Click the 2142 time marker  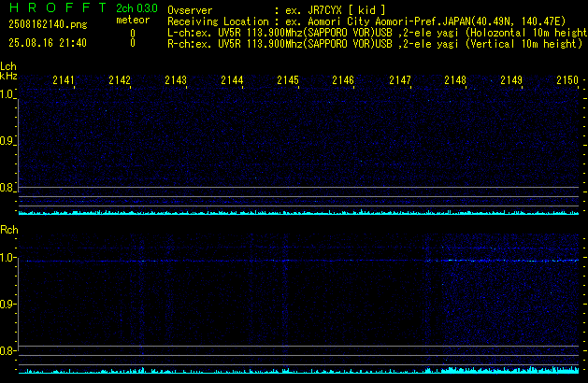120,80
